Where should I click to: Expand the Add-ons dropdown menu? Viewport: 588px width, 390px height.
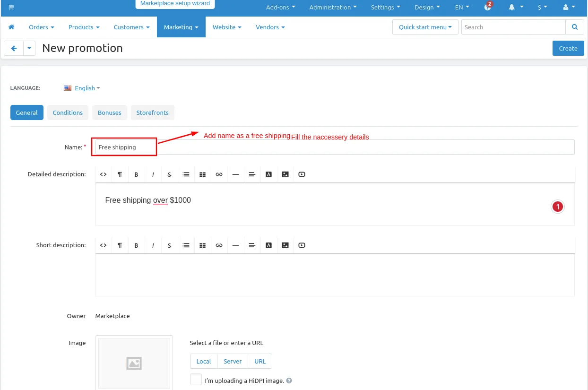281,7
